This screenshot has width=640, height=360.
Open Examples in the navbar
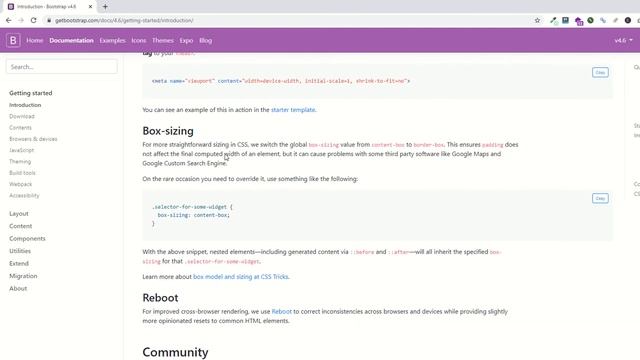112,40
